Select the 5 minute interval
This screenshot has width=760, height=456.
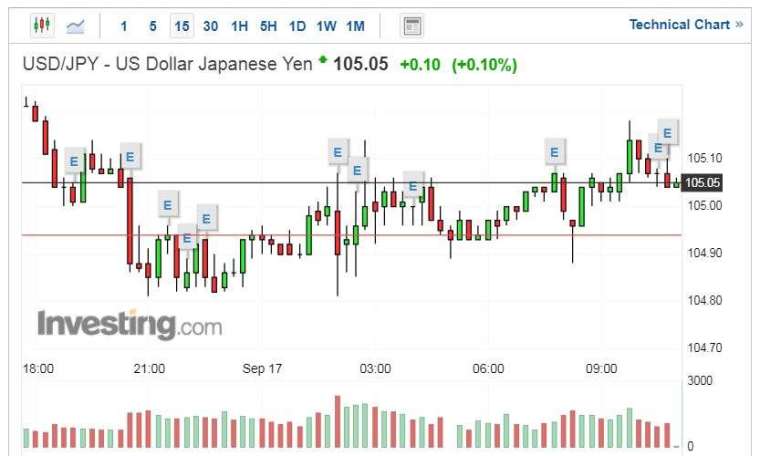pyautogui.click(x=153, y=26)
